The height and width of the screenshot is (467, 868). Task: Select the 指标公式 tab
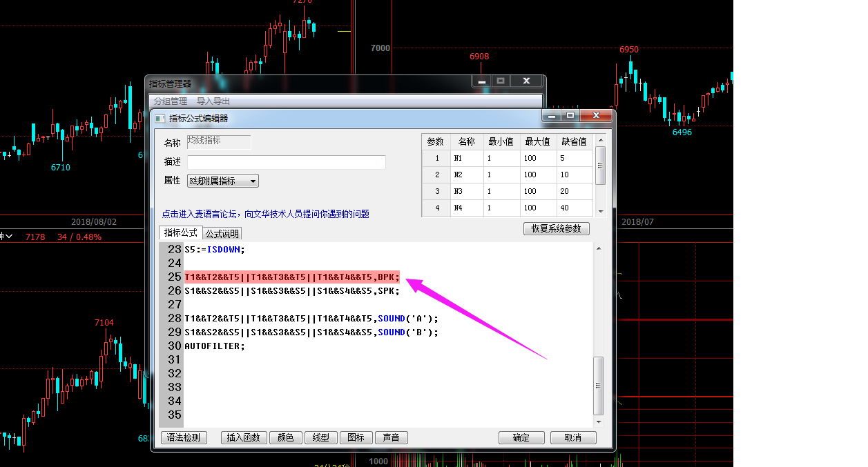[180, 233]
